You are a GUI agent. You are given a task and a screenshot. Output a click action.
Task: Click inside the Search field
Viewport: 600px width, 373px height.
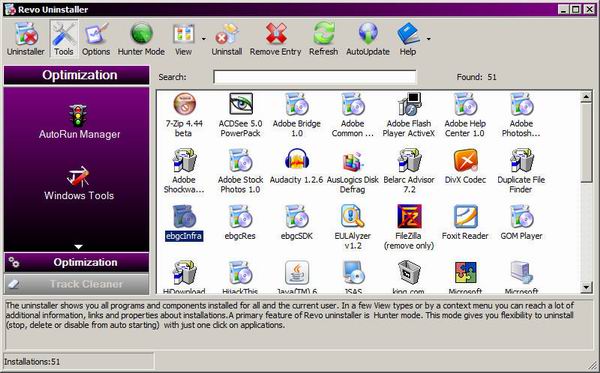315,77
